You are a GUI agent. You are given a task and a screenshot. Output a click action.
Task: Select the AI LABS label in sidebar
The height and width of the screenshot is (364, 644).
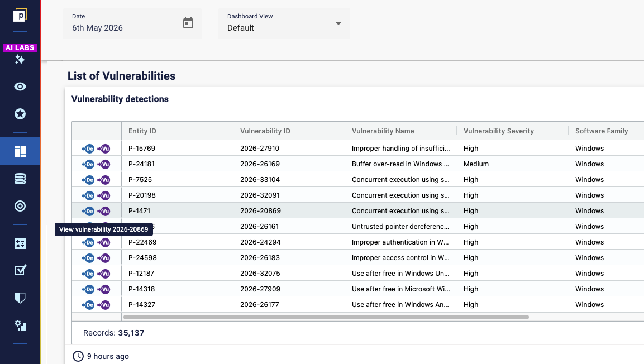coord(20,47)
